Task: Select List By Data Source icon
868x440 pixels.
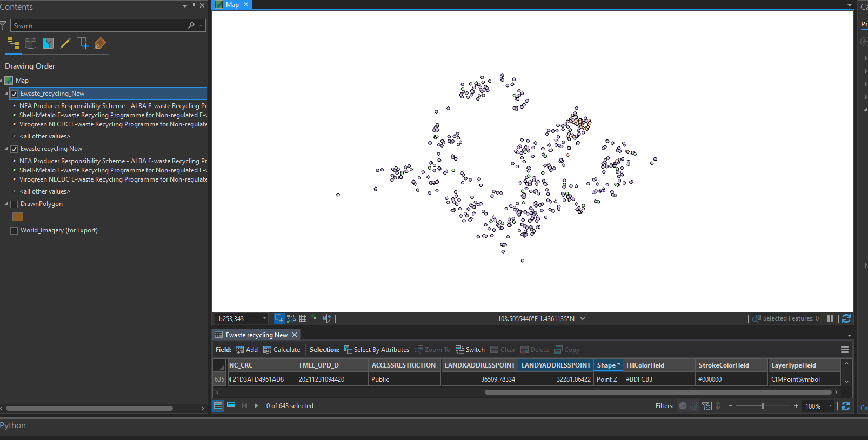Action: coord(31,44)
